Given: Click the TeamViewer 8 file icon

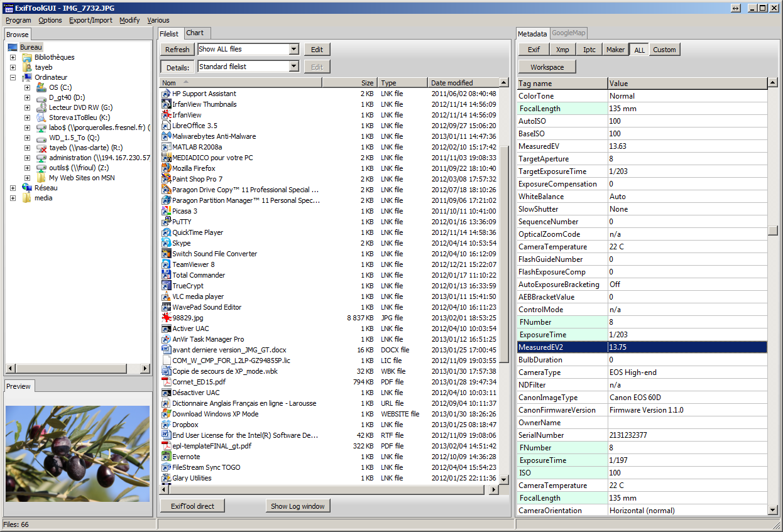Looking at the screenshot, I should [x=167, y=264].
